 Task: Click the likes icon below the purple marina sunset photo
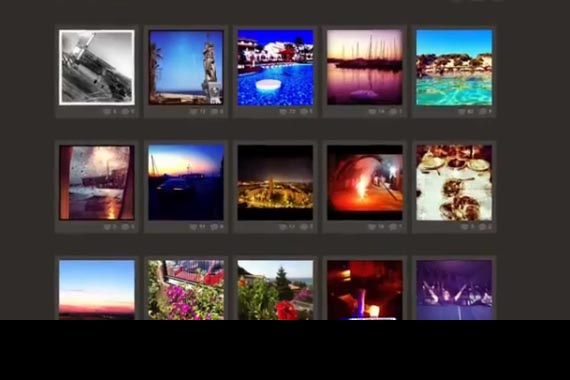click(372, 112)
